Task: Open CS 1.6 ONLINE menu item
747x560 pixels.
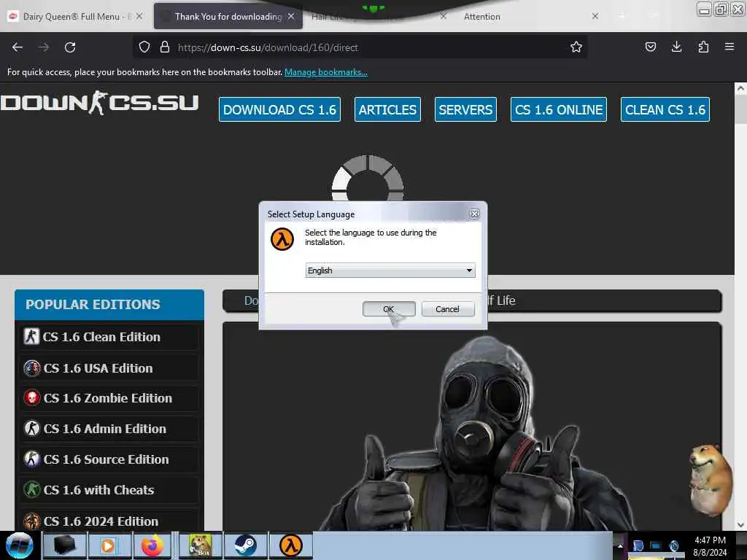Action: click(x=558, y=109)
